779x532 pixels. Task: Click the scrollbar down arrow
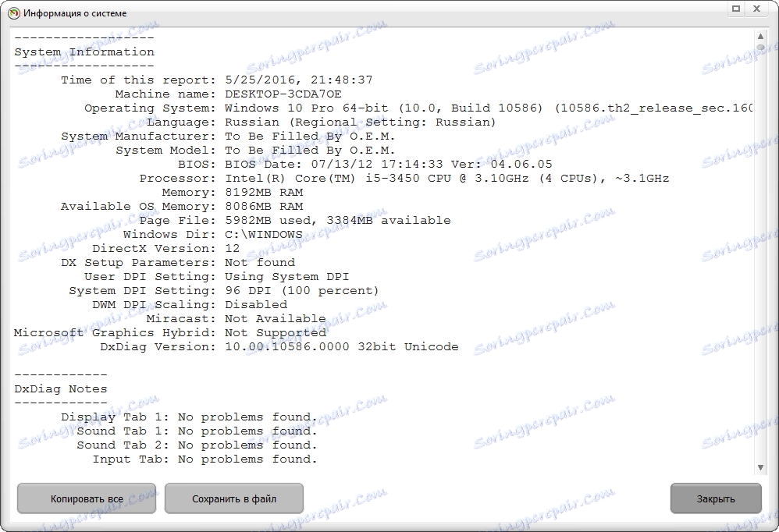pos(760,467)
